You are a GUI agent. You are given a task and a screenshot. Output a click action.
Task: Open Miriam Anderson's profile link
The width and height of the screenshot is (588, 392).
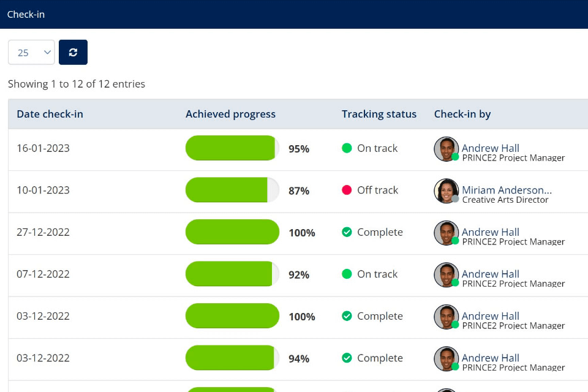coord(507,190)
